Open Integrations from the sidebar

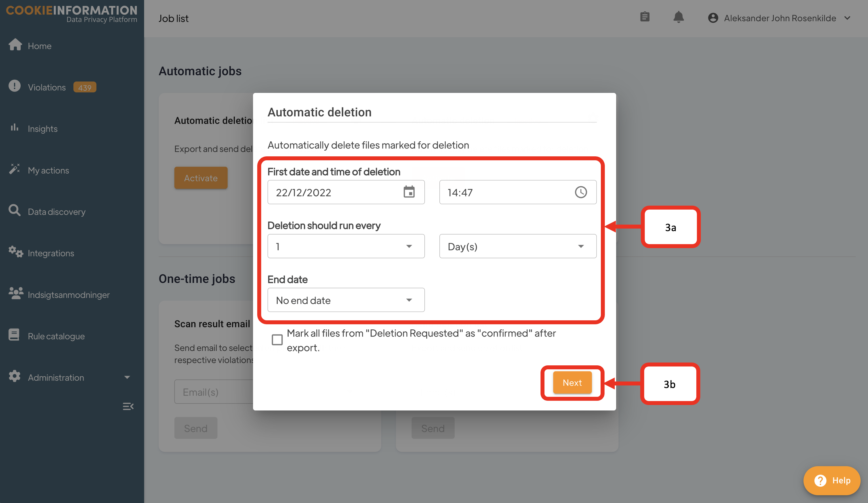tap(51, 253)
